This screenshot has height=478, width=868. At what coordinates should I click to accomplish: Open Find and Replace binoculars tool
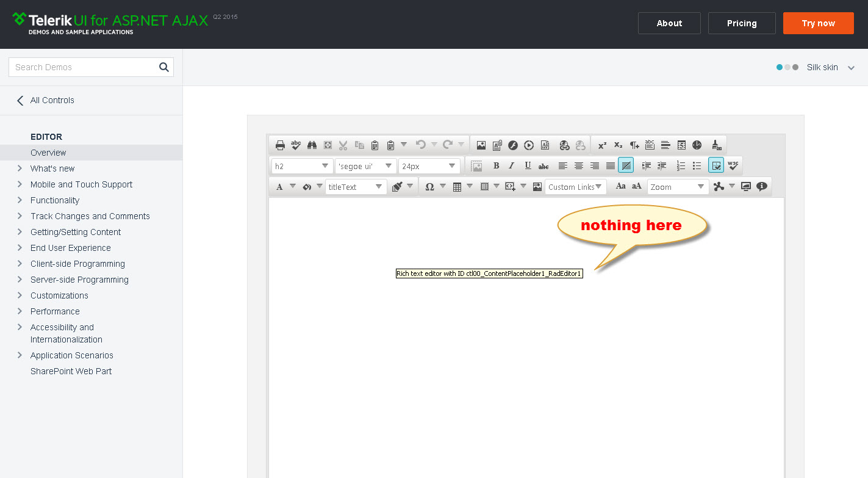click(x=312, y=145)
